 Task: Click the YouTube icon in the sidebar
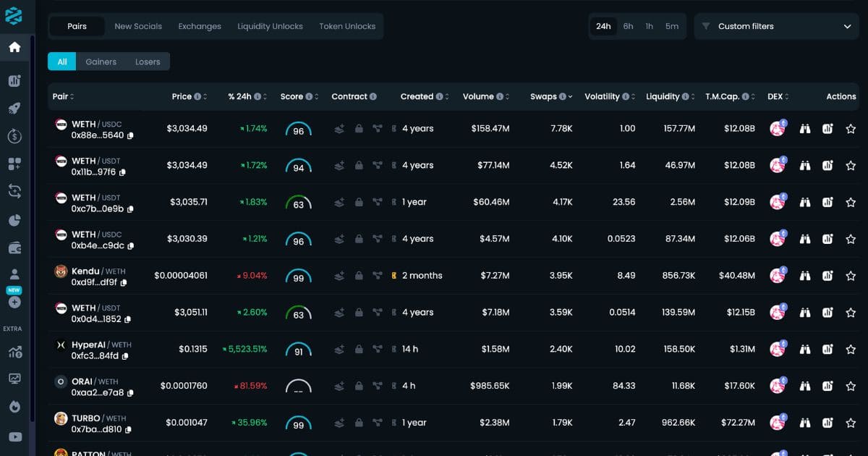14,436
